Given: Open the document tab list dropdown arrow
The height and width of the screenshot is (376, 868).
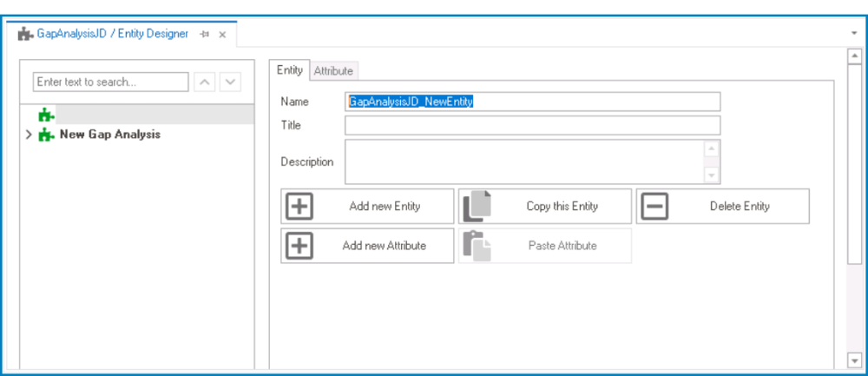Looking at the screenshot, I should click(x=854, y=33).
